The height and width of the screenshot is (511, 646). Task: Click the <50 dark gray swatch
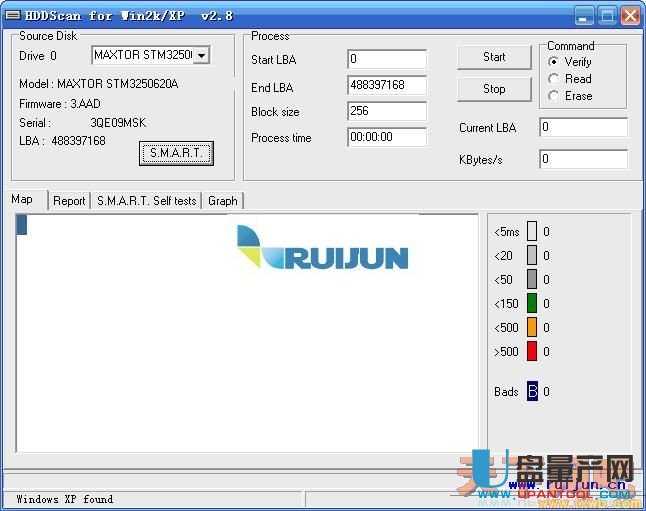pos(532,279)
